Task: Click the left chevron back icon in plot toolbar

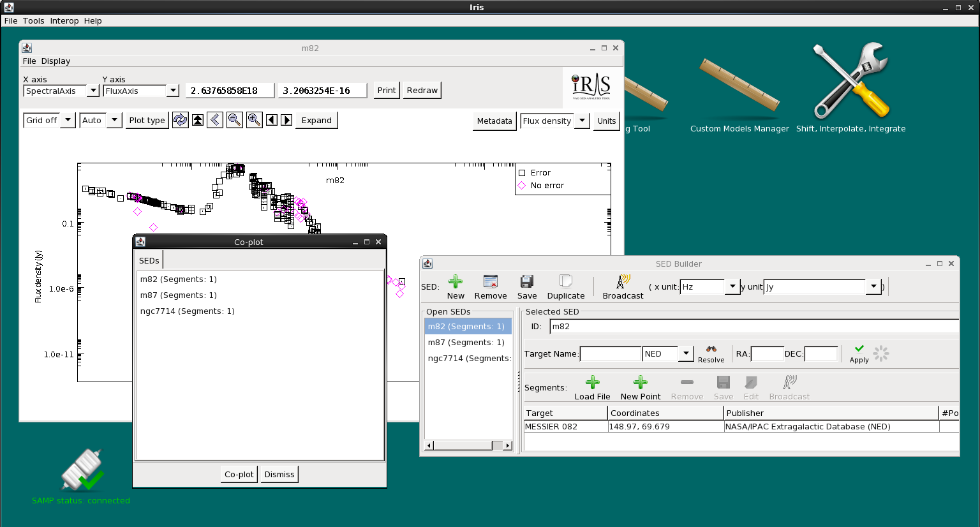Action: [x=215, y=120]
